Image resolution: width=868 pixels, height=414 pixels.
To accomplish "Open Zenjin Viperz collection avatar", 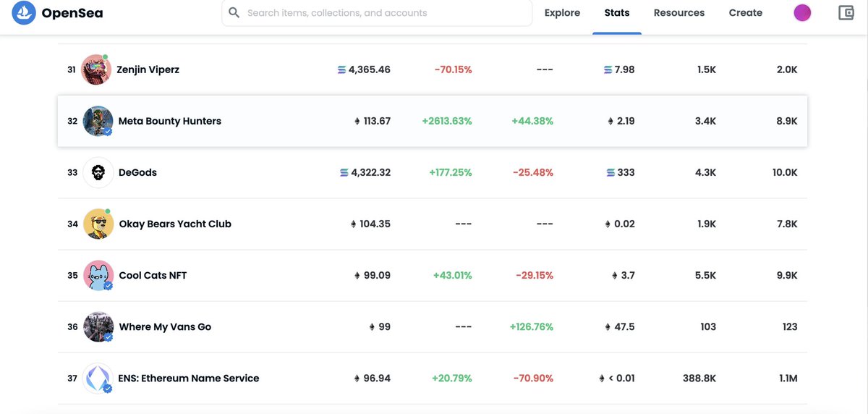I will coord(96,69).
